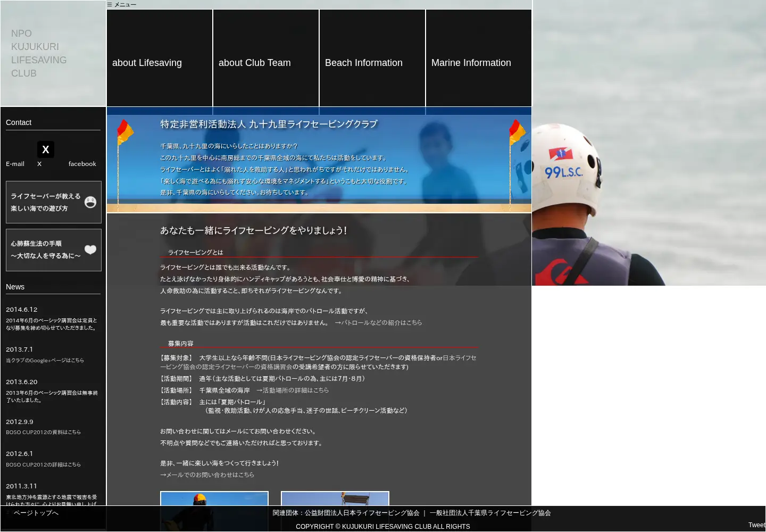Click the Tweet button in the footer

click(x=757, y=525)
